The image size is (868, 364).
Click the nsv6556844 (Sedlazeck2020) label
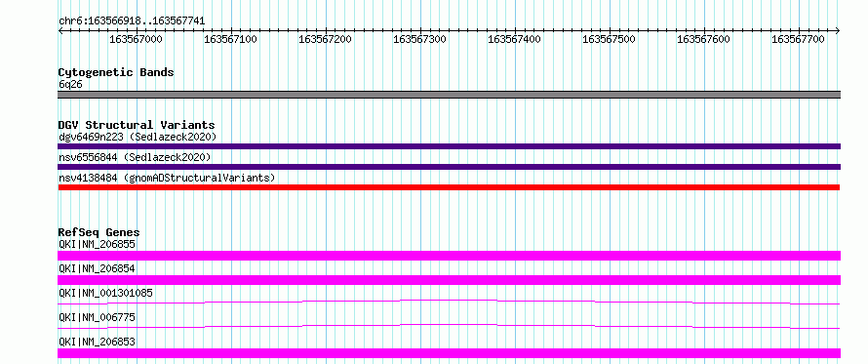click(x=135, y=158)
